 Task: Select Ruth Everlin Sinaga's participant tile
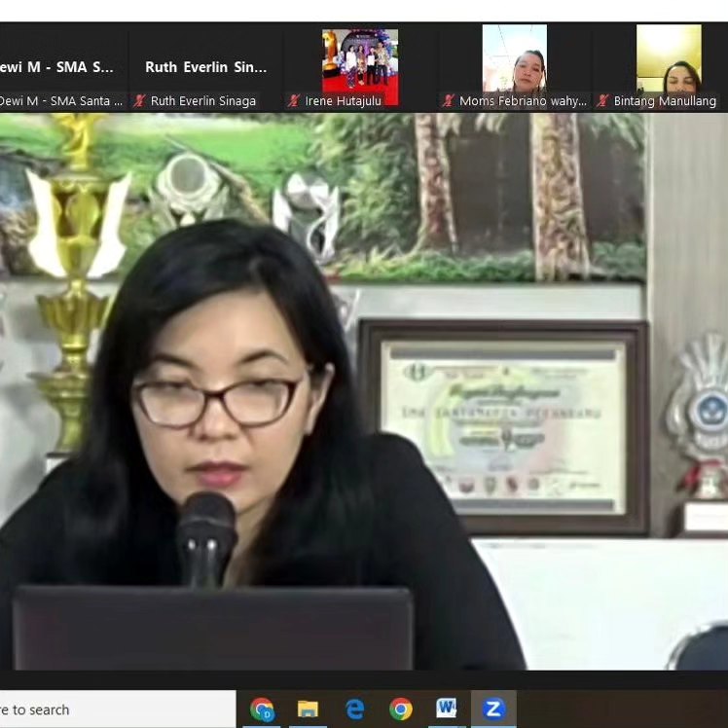click(x=205, y=67)
